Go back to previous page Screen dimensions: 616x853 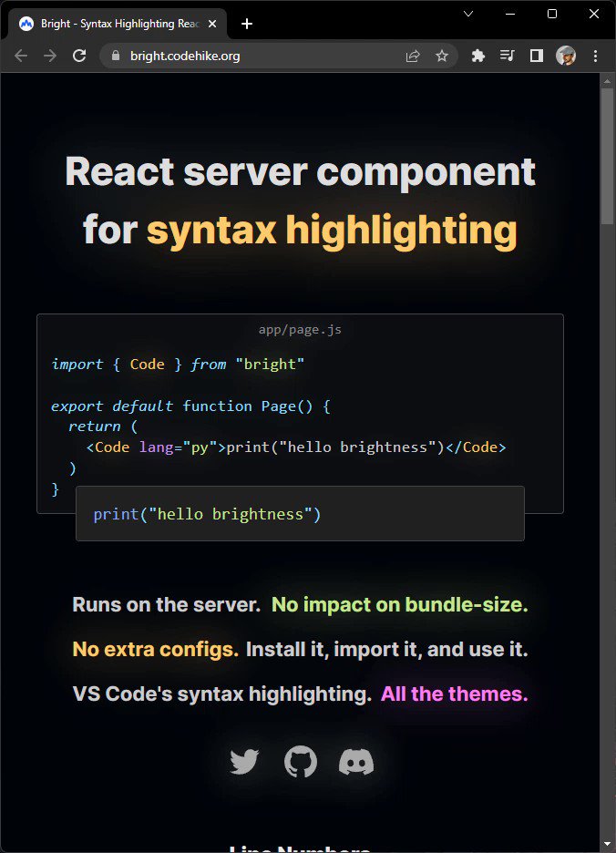tap(21, 56)
